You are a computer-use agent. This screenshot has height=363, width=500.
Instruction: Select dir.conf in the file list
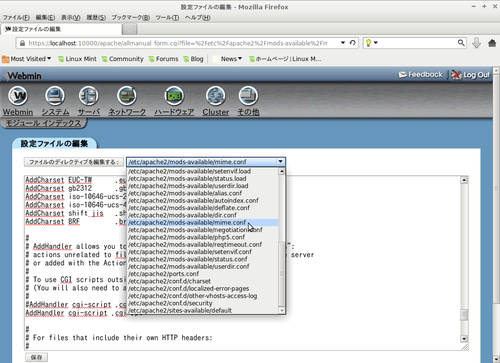click(x=203, y=215)
